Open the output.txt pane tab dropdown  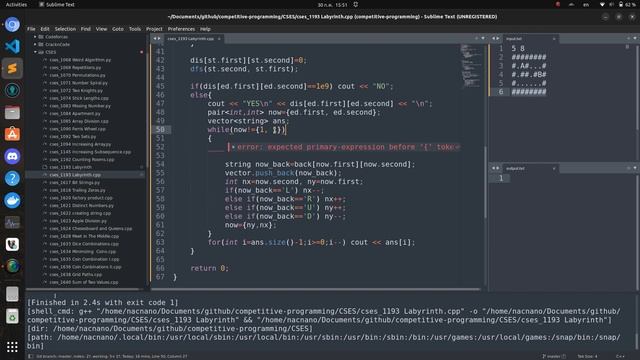(x=635, y=168)
